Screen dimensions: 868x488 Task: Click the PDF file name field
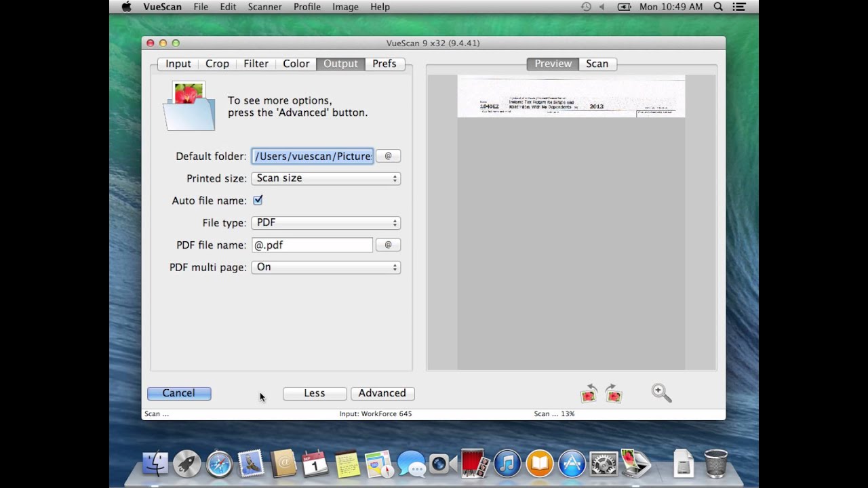[x=313, y=245]
